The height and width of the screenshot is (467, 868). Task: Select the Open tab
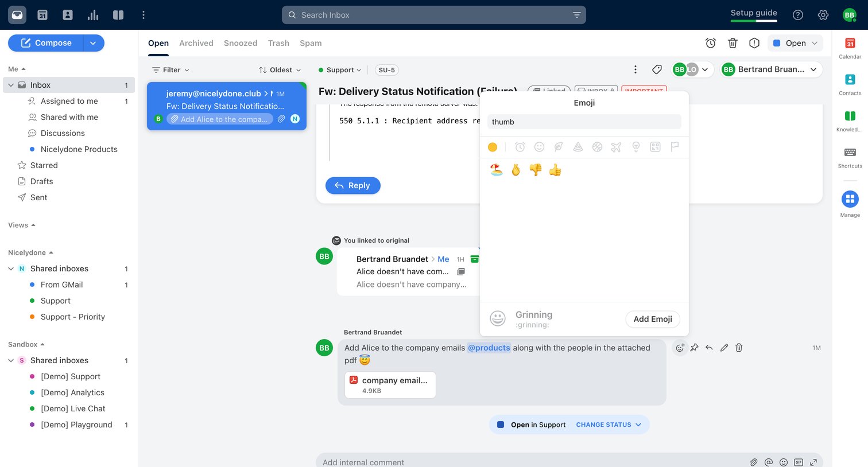(158, 43)
